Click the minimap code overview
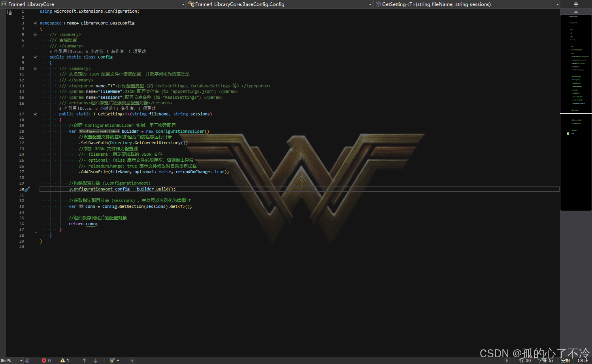The width and height of the screenshot is (592, 364). [x=576, y=113]
